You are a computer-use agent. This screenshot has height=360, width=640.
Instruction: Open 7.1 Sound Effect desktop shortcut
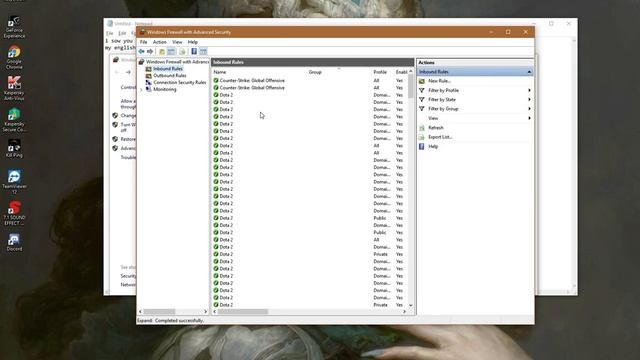tap(14, 213)
